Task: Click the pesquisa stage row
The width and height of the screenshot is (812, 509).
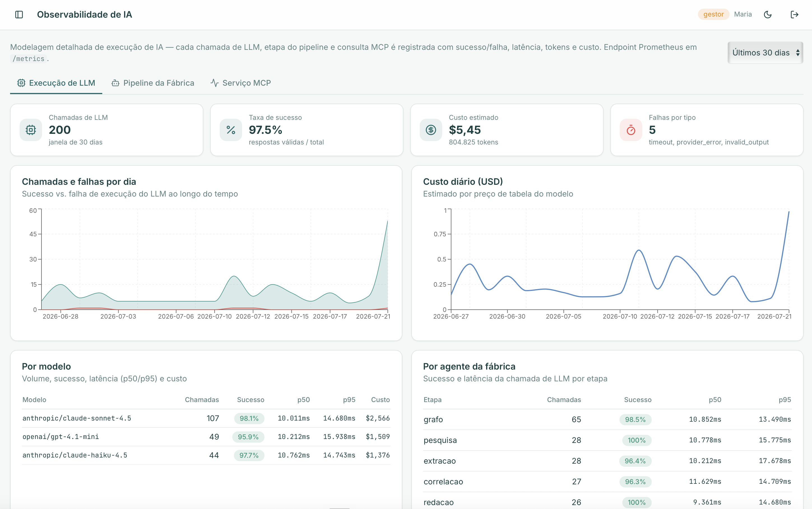Action: point(607,440)
